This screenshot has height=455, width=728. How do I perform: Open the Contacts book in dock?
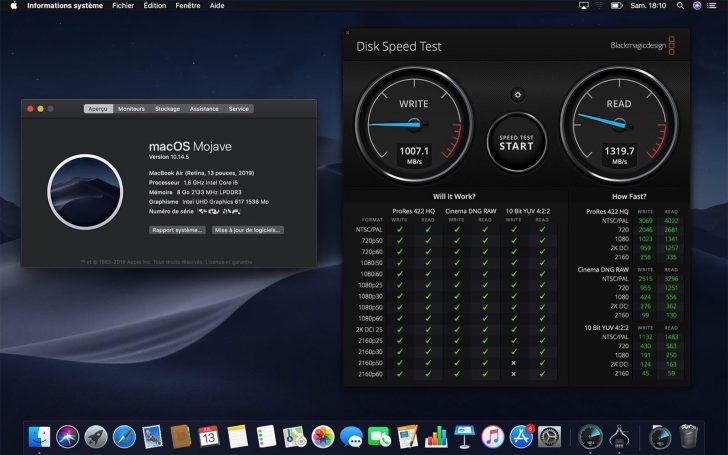[x=181, y=437]
